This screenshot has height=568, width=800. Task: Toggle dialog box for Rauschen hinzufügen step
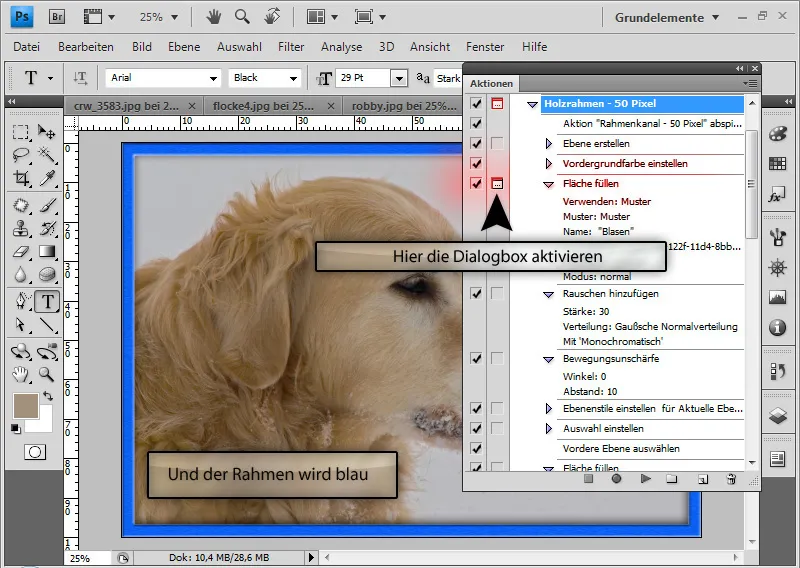pyautogui.click(x=497, y=293)
